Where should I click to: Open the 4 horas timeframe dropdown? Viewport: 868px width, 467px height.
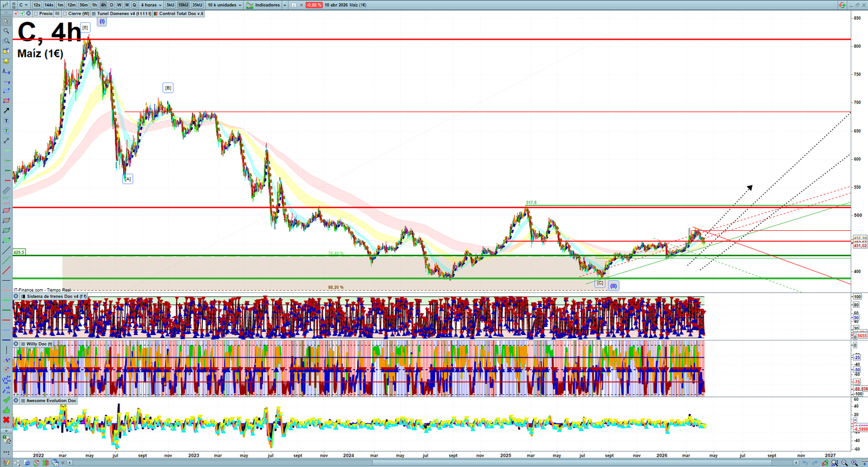[x=151, y=5]
